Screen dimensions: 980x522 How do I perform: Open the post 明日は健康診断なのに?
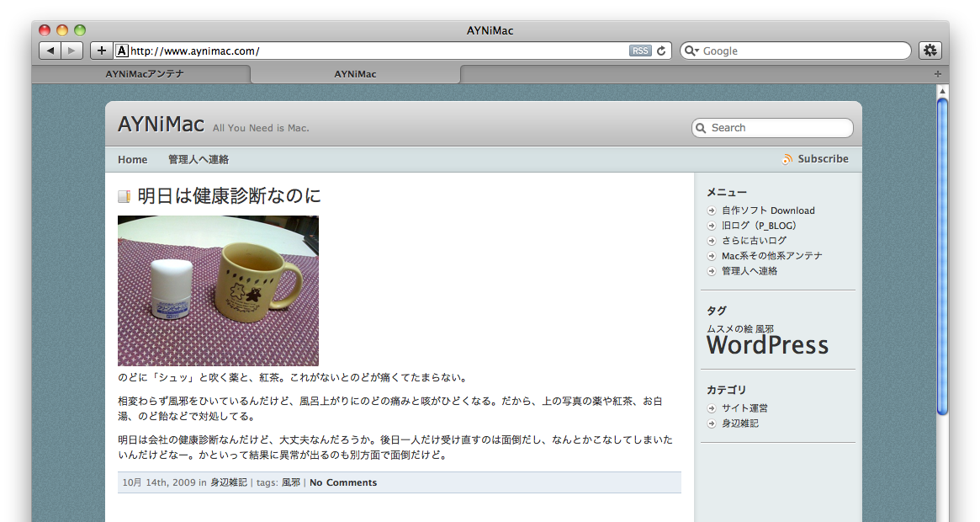point(229,196)
